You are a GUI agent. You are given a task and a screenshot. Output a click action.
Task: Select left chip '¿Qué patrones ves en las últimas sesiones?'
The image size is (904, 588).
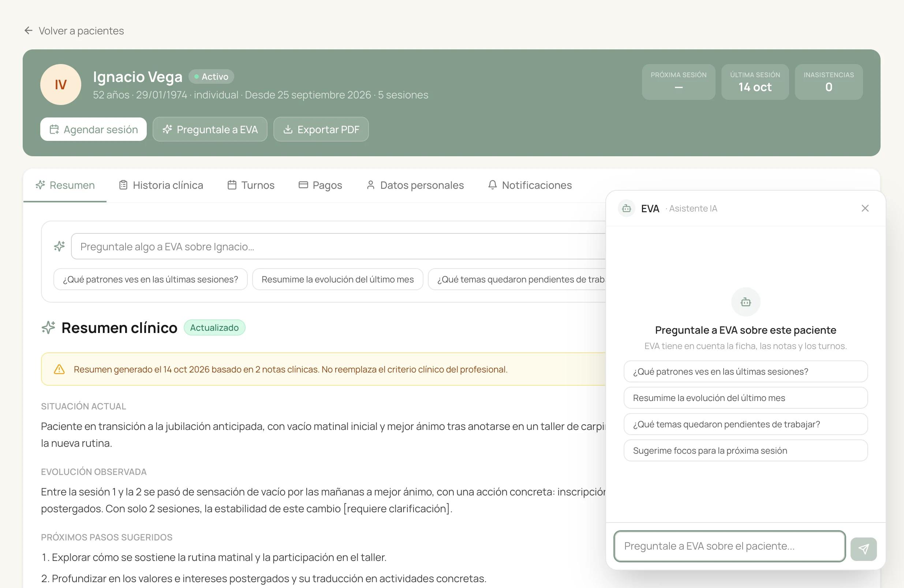[x=150, y=279]
